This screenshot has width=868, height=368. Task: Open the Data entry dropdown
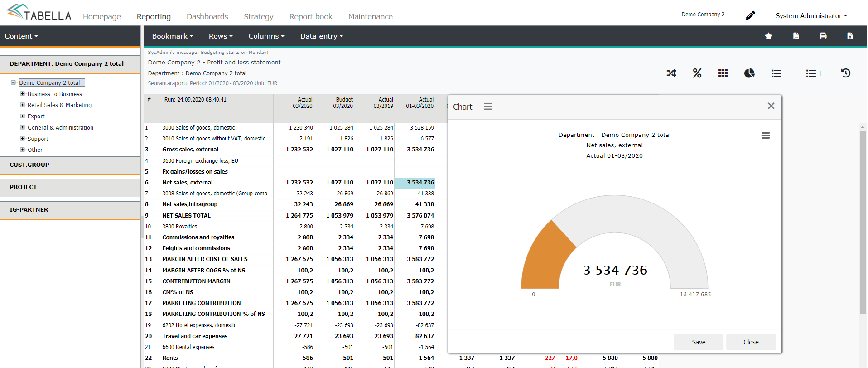322,36
